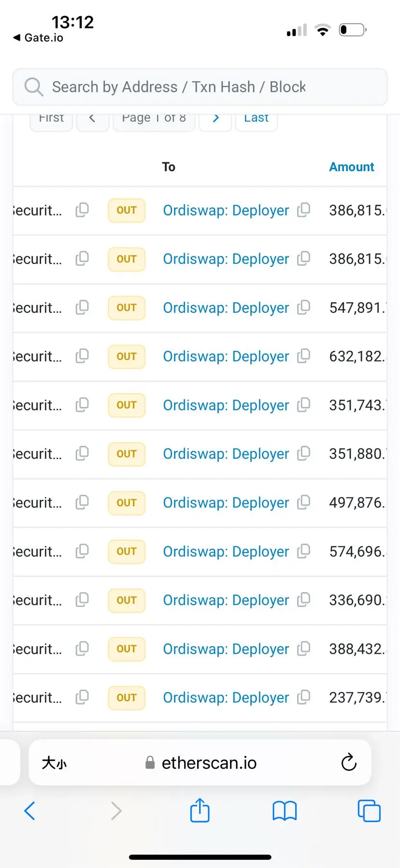This screenshot has width=400, height=868.
Task: Focus the Search by Address field
Action: [x=203, y=87]
